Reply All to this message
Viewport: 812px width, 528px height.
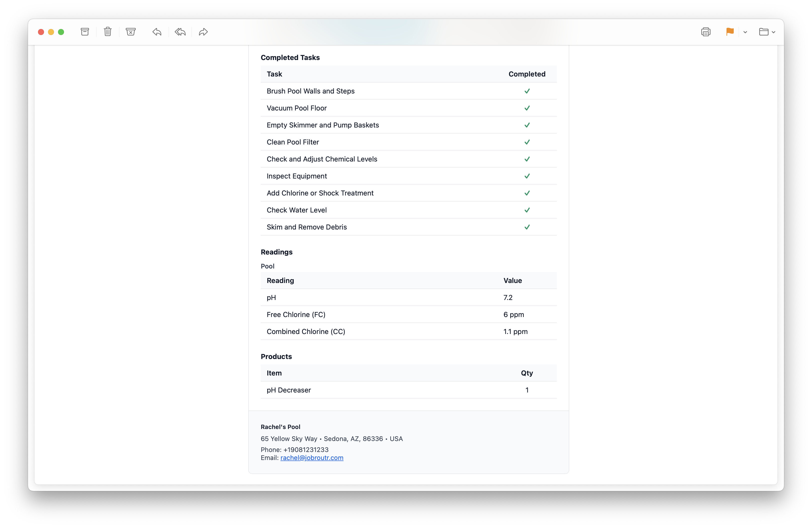coord(180,32)
